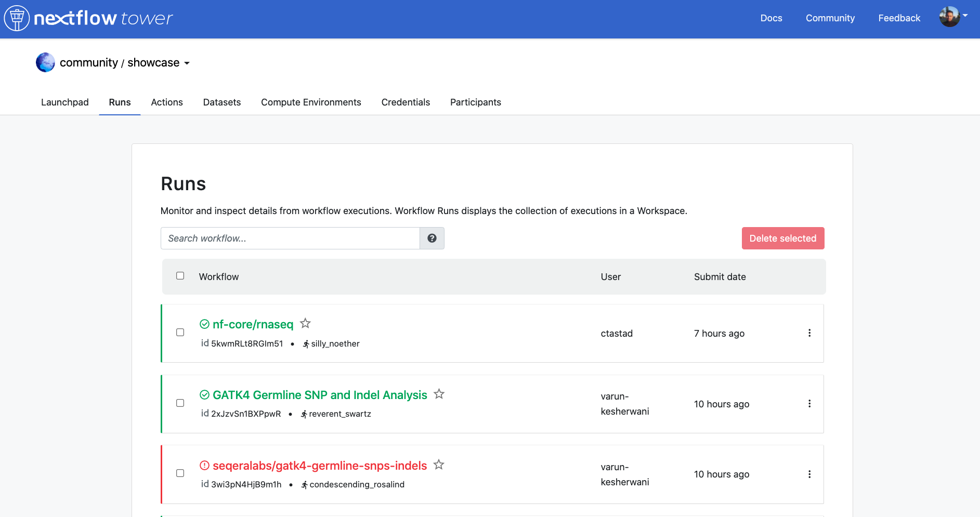
Task: Click the Nextflow Tower logo icon
Action: point(17,18)
